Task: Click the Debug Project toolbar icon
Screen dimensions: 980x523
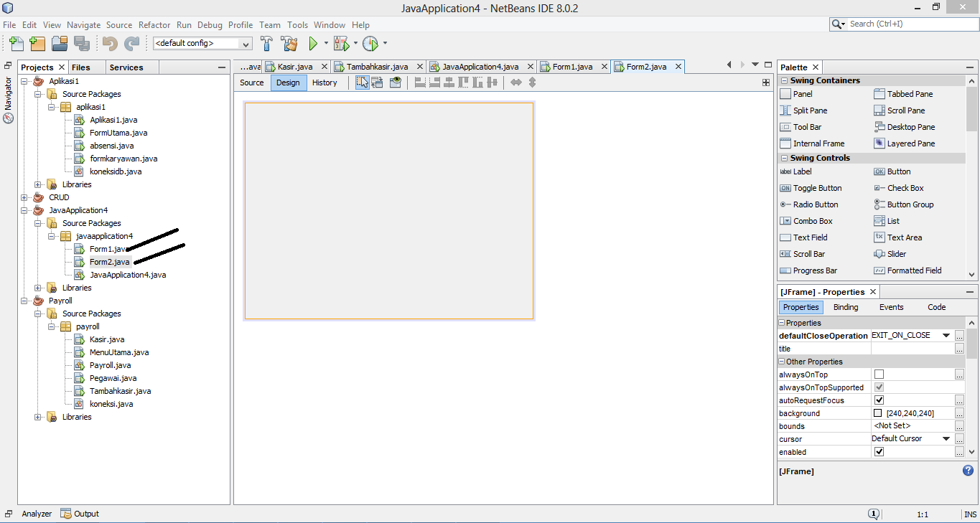Action: tap(342, 44)
